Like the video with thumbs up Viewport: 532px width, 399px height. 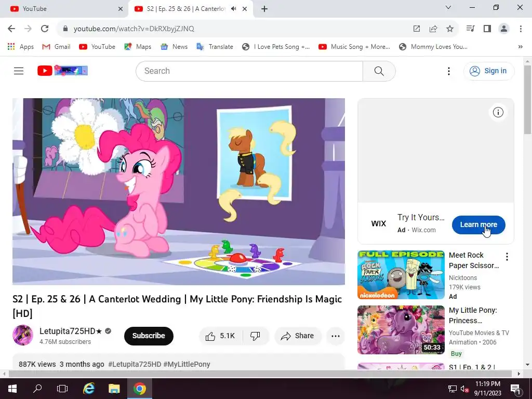pos(220,336)
